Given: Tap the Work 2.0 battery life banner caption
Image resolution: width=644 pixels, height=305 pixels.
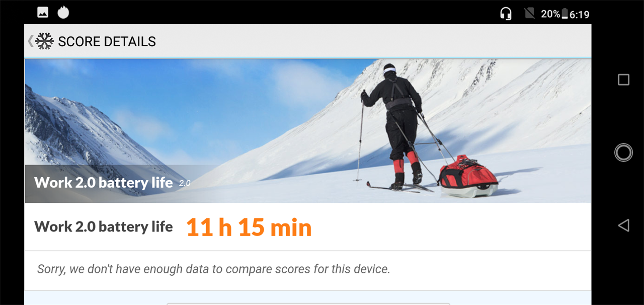Looking at the screenshot, I should tap(103, 182).
